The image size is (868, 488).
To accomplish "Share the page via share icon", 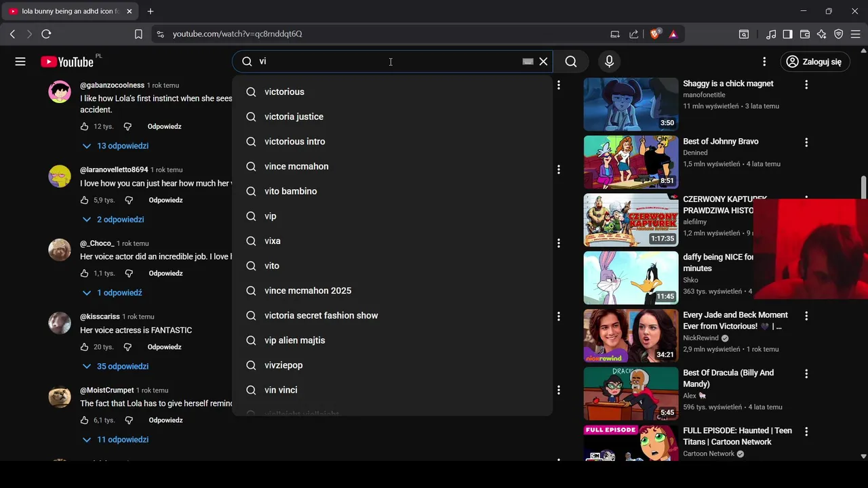I will pos(634,34).
